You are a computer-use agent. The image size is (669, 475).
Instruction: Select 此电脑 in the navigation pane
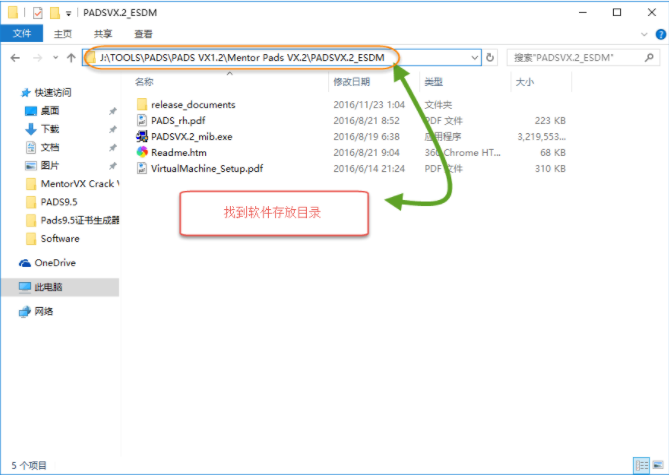tap(60, 287)
